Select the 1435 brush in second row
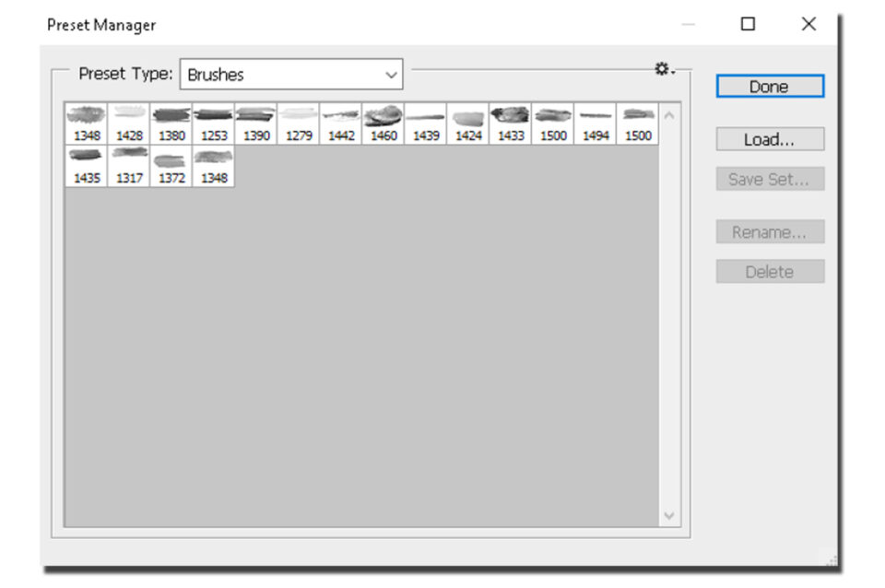This screenshot has height=588, width=885. (87, 167)
